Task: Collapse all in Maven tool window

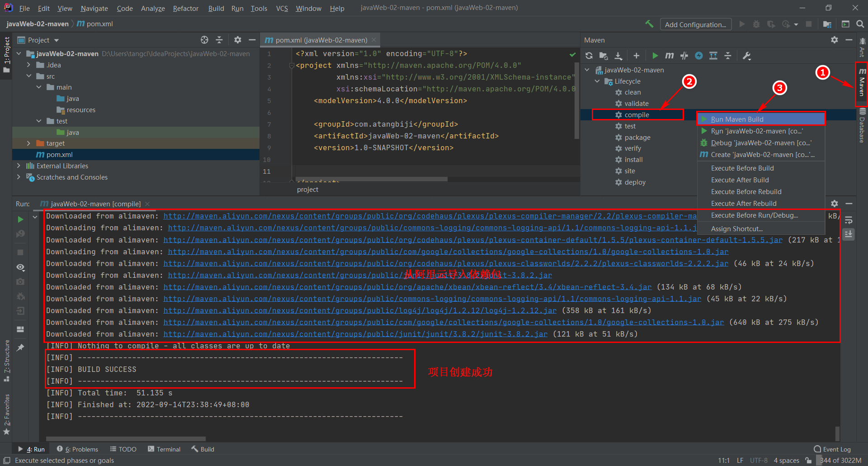Action: pyautogui.click(x=728, y=56)
